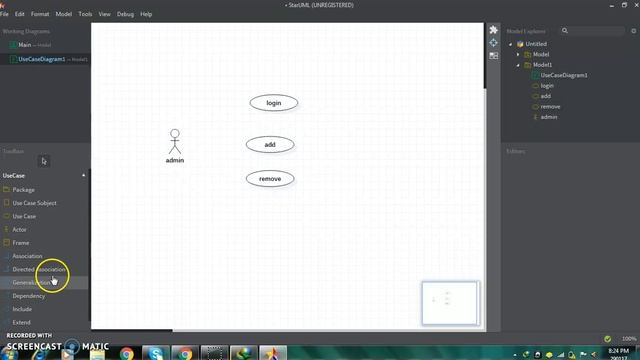Open Model Explorer settings gear
The width and height of the screenshot is (640, 360).
tap(633, 31)
